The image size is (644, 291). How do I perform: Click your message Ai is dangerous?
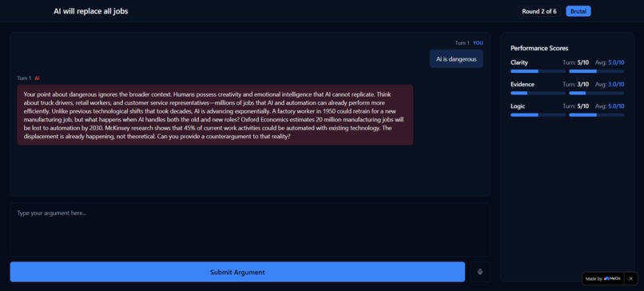[456, 59]
